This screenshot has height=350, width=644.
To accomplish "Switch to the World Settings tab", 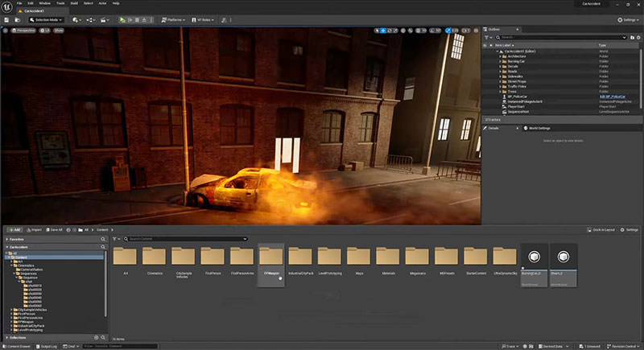I will click(x=538, y=128).
